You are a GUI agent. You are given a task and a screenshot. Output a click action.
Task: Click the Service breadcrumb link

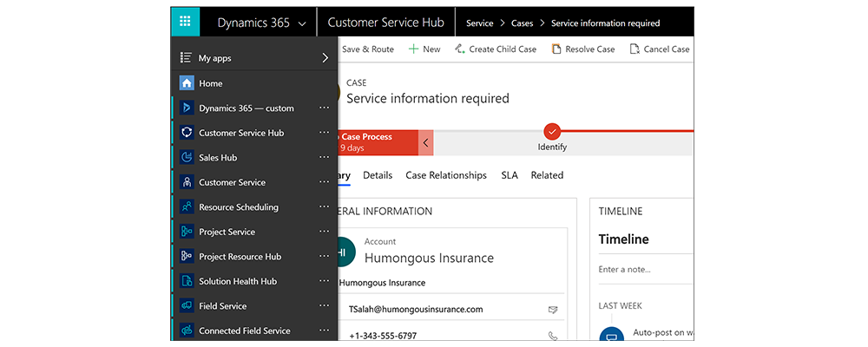tap(479, 23)
